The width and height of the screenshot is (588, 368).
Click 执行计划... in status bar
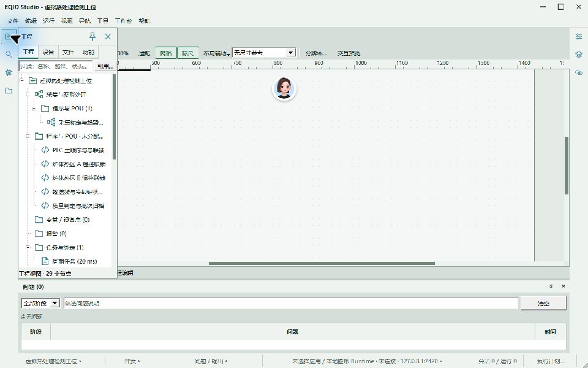coord(551,361)
